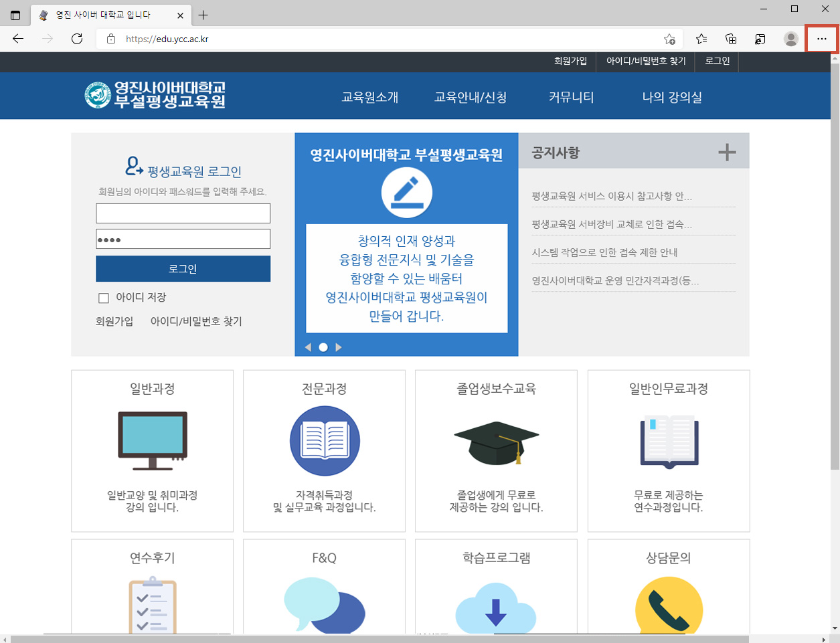This screenshot has height=643, width=840.
Task: Click the 졸업생보수교육 graduation cap icon
Action: coord(497,442)
